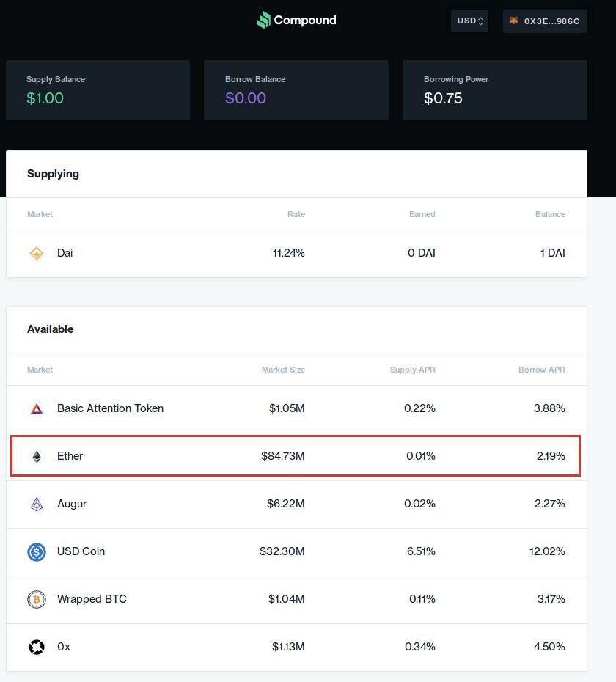Click the Compound wordmark
616x682 pixels.
coord(305,20)
